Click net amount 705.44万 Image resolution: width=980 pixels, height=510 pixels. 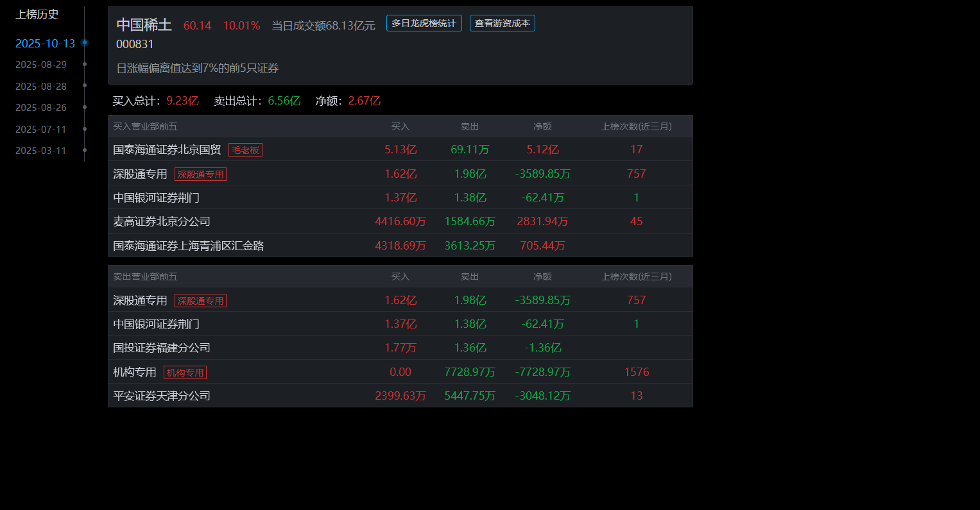(542, 246)
